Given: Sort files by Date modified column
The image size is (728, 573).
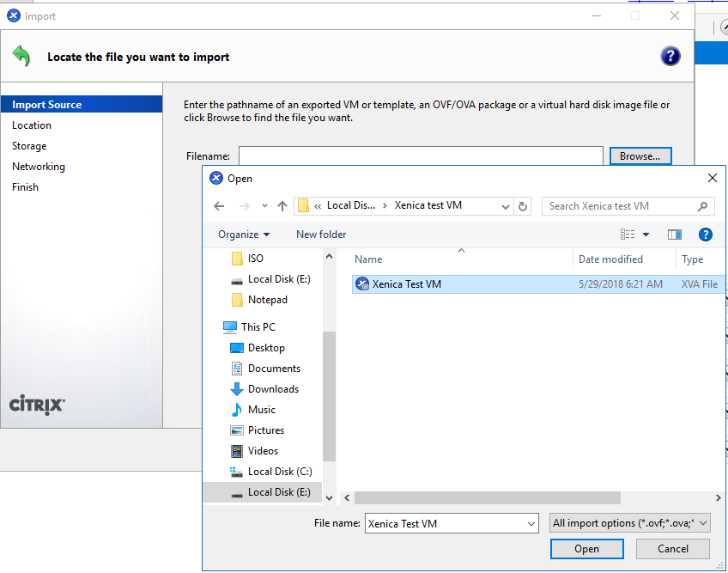Looking at the screenshot, I should 610,259.
